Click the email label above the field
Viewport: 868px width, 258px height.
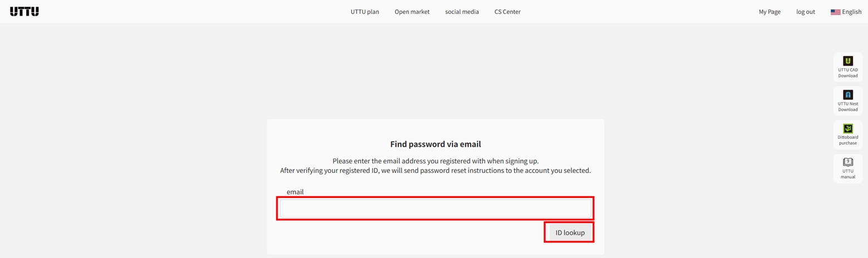[x=295, y=192]
